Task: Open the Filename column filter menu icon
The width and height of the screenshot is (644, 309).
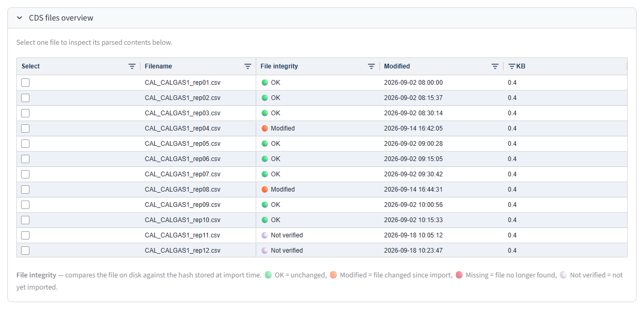Action: (x=248, y=66)
